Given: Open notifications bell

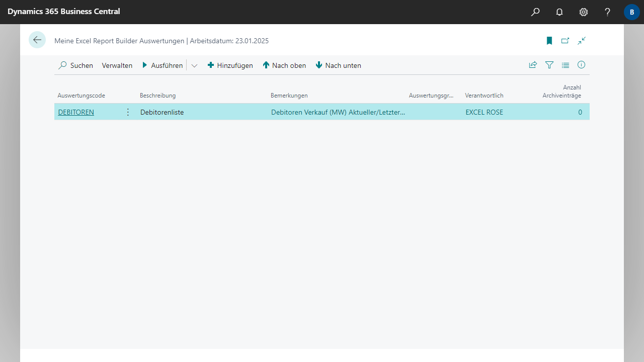Looking at the screenshot, I should click(x=559, y=12).
